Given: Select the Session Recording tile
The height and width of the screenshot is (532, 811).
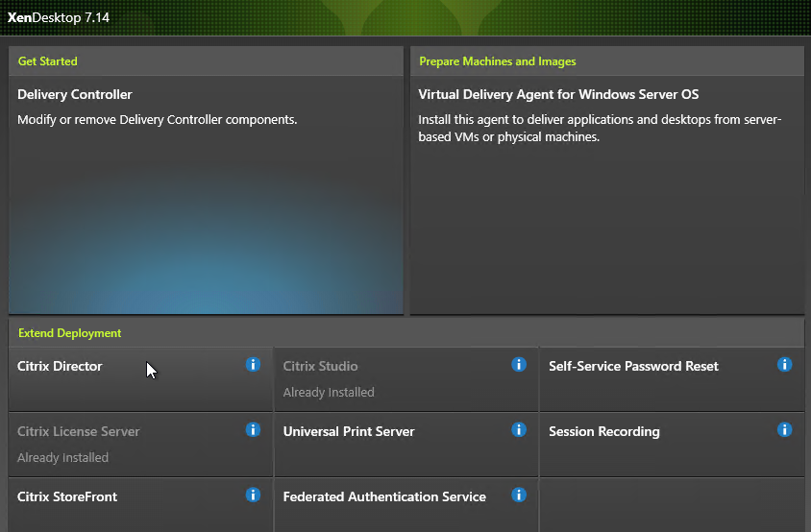Looking at the screenshot, I should (672, 445).
